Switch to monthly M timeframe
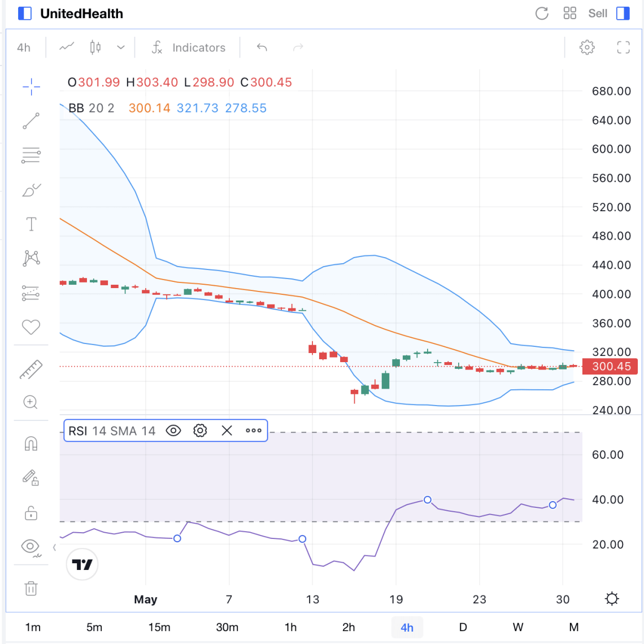The image size is (644, 644). (574, 627)
